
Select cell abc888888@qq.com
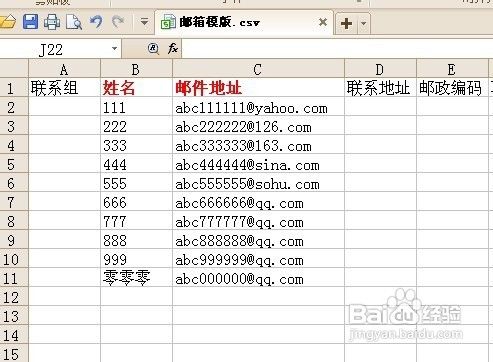(x=258, y=240)
